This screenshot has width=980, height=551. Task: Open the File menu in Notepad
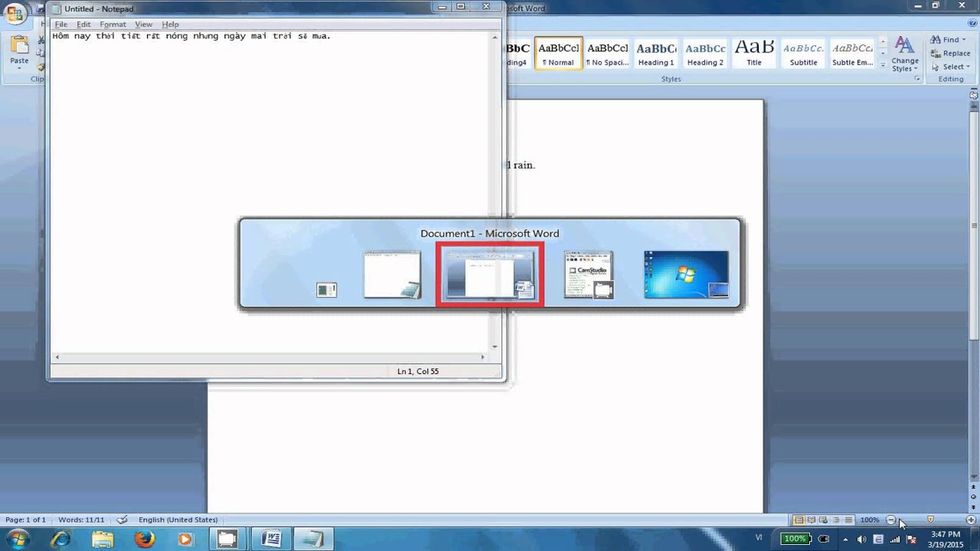(x=60, y=24)
